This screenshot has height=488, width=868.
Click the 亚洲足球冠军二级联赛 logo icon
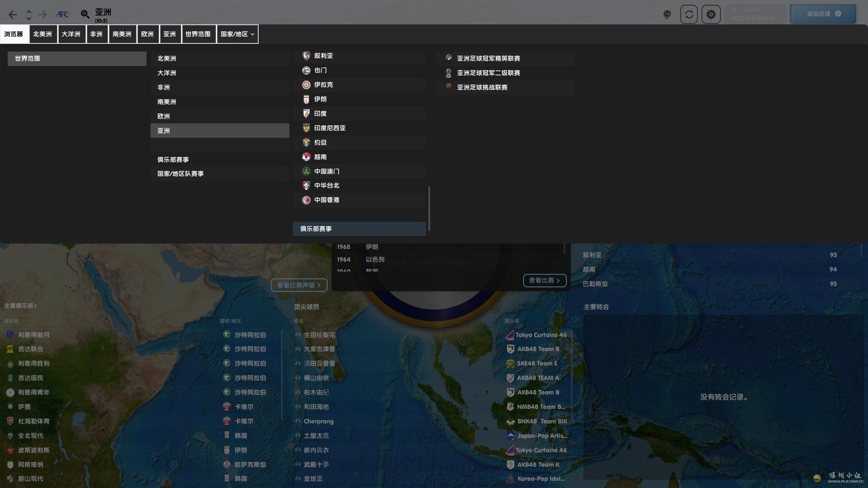click(448, 73)
